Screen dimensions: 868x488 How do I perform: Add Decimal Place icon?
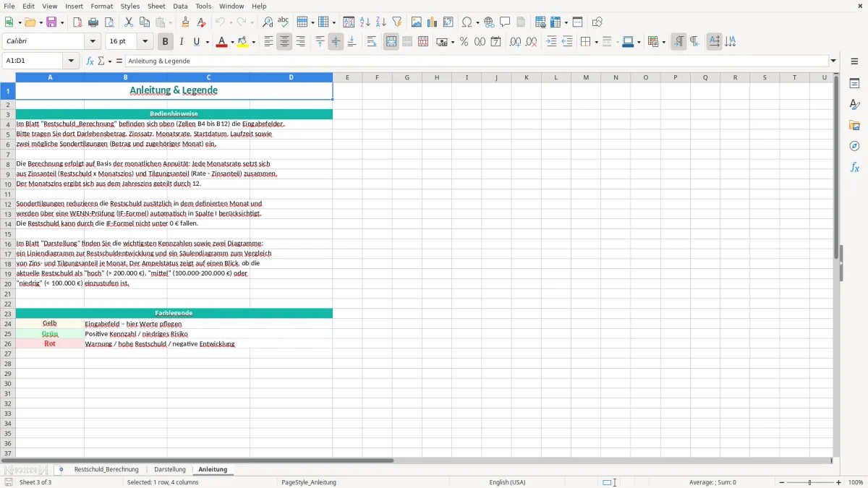click(516, 42)
